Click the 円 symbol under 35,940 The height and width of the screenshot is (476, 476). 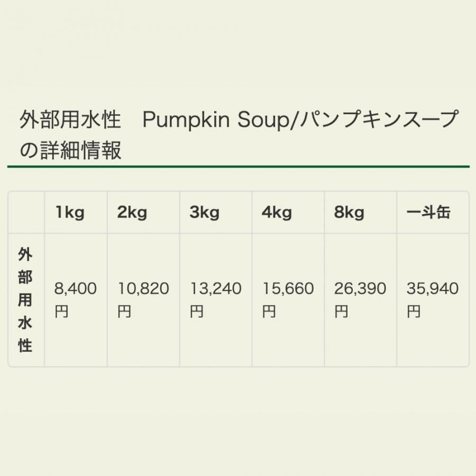[414, 312]
